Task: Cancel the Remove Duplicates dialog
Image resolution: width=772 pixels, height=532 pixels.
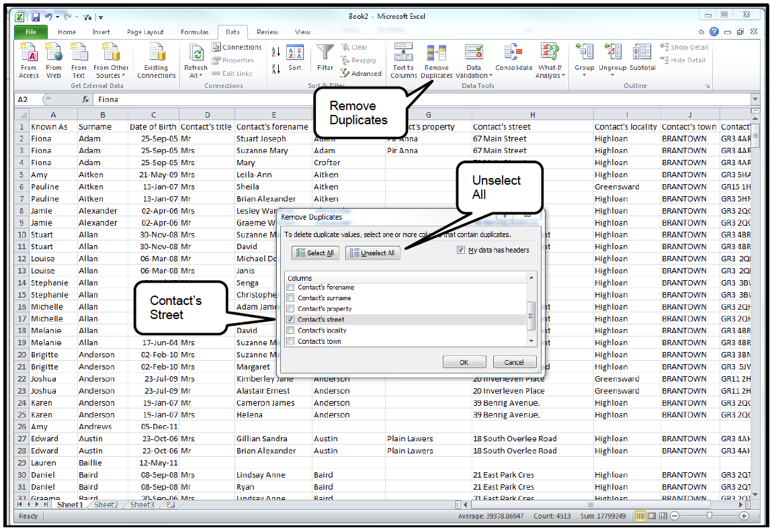Action: click(x=514, y=362)
